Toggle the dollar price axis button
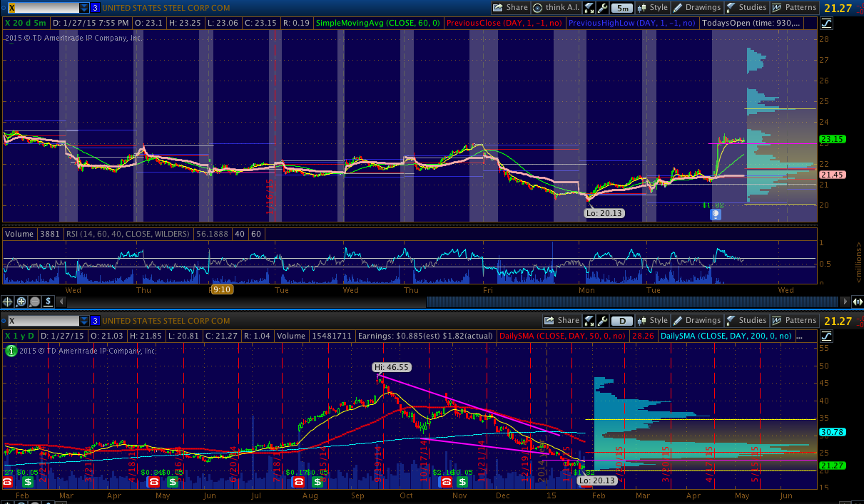 coord(48,302)
